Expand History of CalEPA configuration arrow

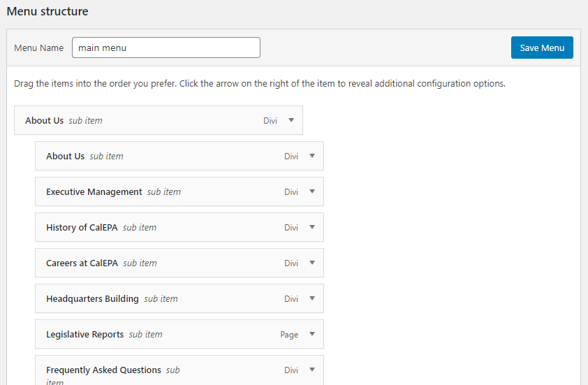coord(312,227)
